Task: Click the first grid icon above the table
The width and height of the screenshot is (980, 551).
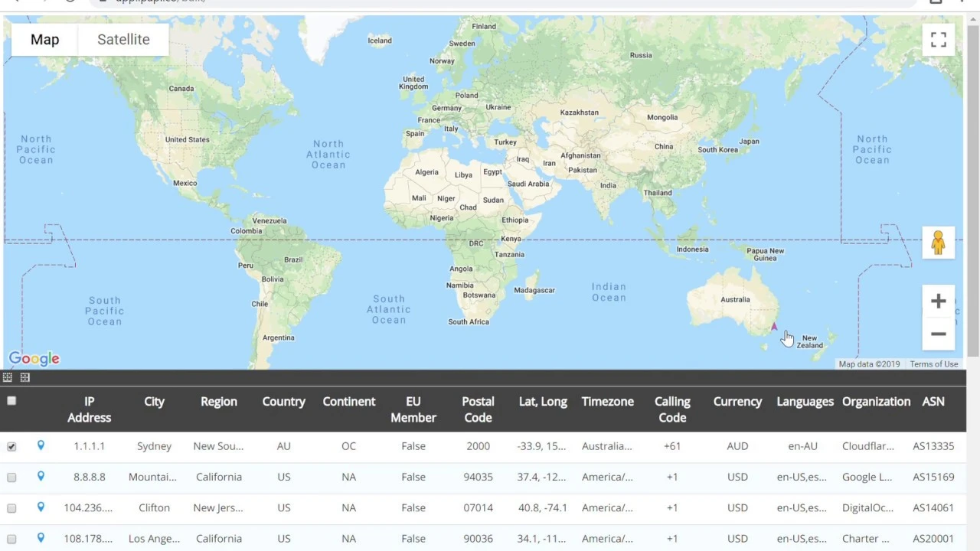Action: point(7,377)
